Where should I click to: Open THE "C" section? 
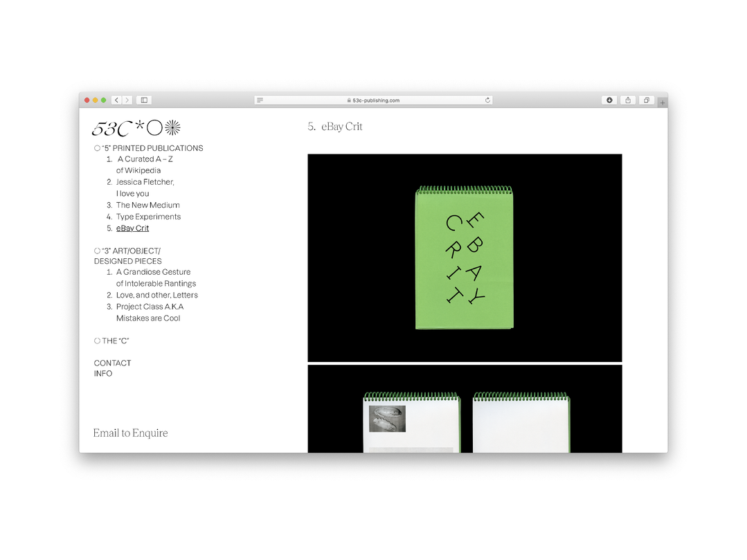(x=116, y=341)
